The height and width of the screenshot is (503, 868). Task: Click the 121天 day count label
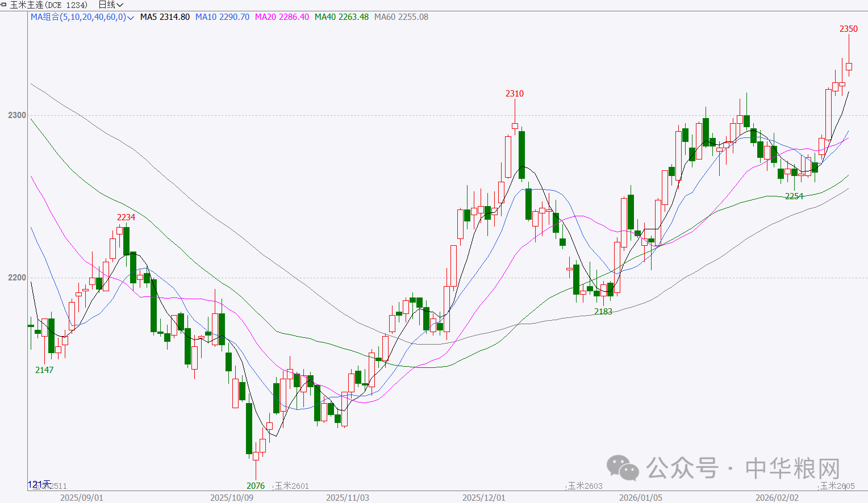point(39,484)
